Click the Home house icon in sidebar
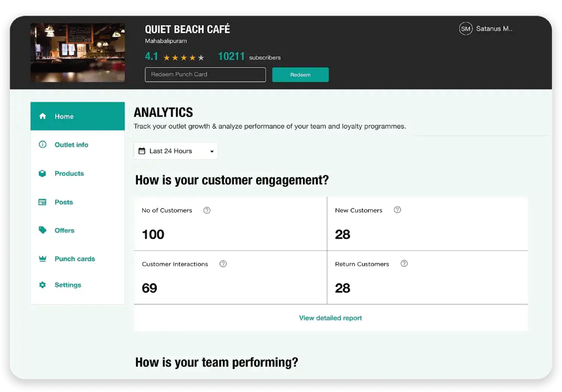The image size is (562, 392). pos(43,116)
